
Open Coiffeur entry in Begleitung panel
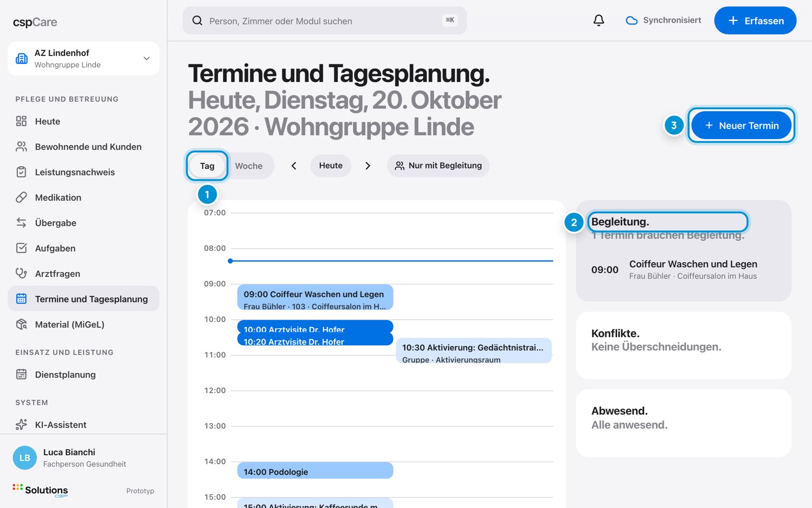coord(684,270)
